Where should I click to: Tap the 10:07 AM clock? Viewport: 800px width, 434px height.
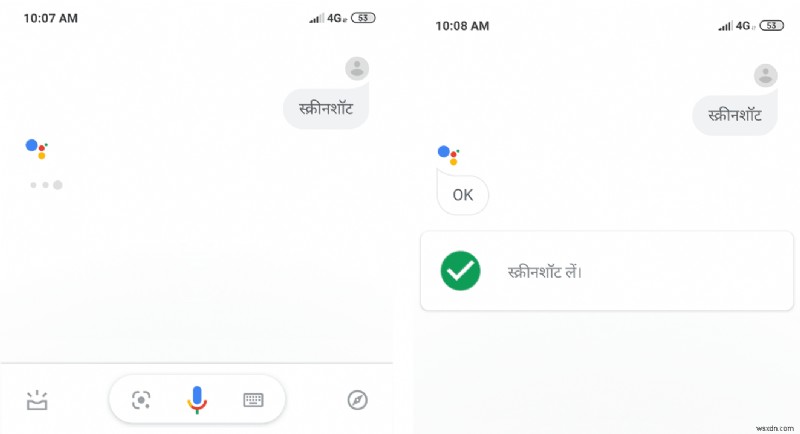[x=51, y=18]
